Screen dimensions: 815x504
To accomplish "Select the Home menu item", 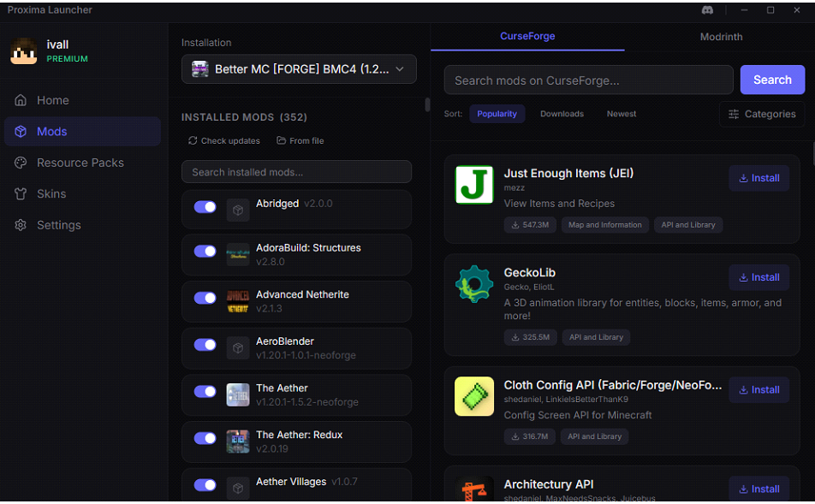I will (x=52, y=100).
